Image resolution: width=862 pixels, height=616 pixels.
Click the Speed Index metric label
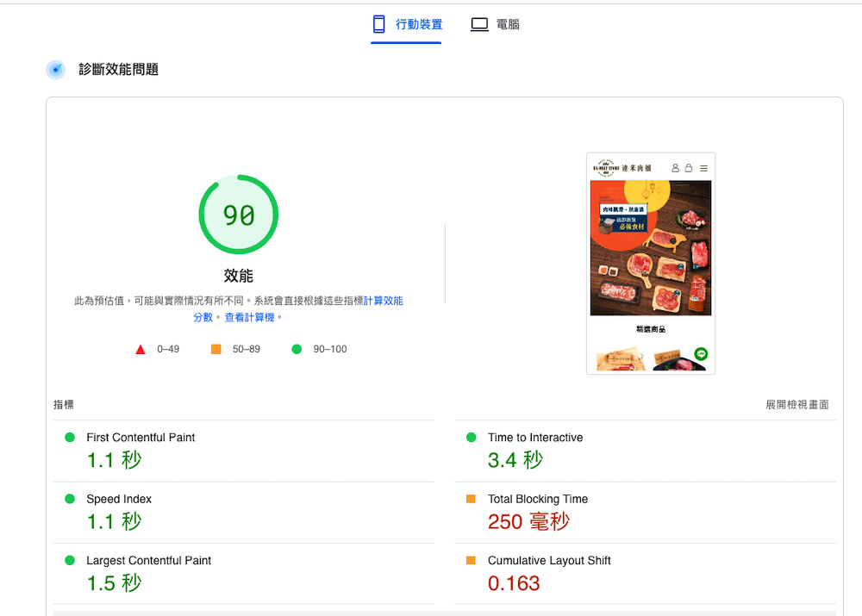(x=119, y=499)
